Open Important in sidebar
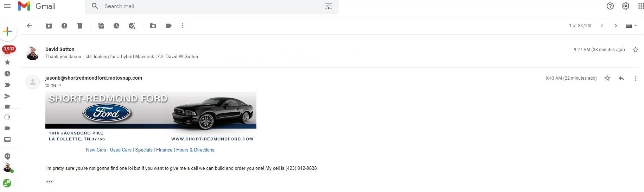Image resolution: width=644 pixels, height=192 pixels. [x=7, y=85]
